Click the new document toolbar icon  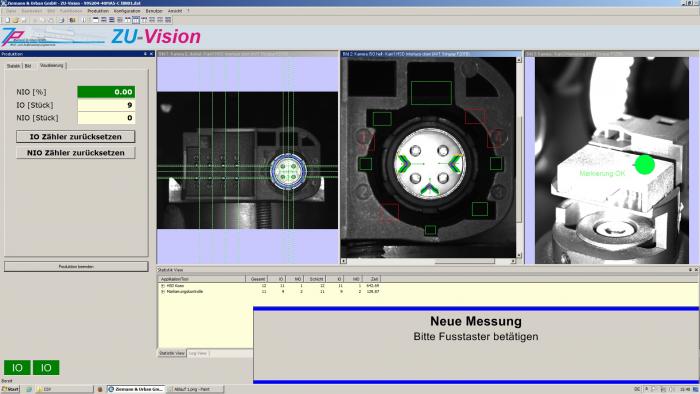coord(8,20)
